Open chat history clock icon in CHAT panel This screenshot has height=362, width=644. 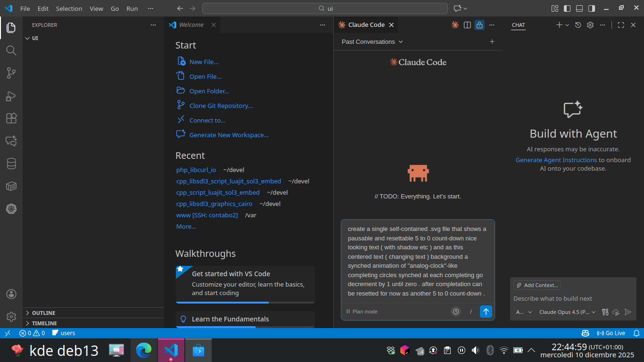[578, 25]
